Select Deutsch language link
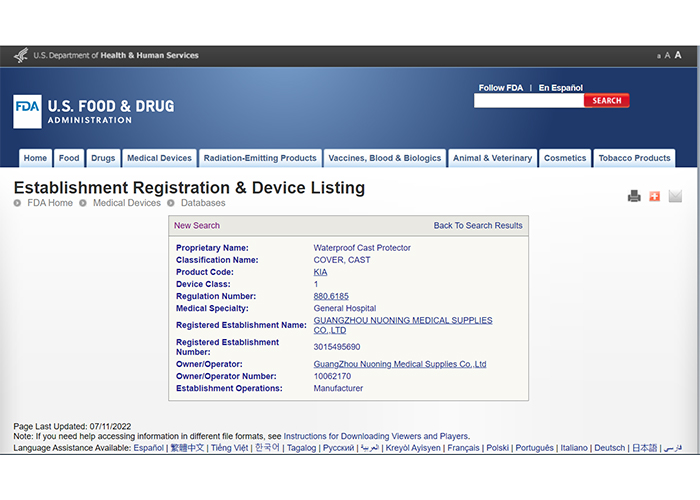This screenshot has width=700, height=500. (609, 448)
